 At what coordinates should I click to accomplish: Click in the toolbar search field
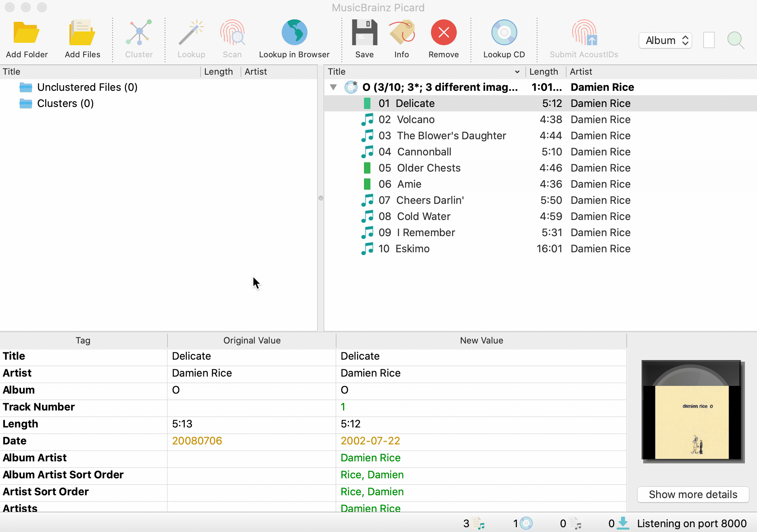coord(709,40)
